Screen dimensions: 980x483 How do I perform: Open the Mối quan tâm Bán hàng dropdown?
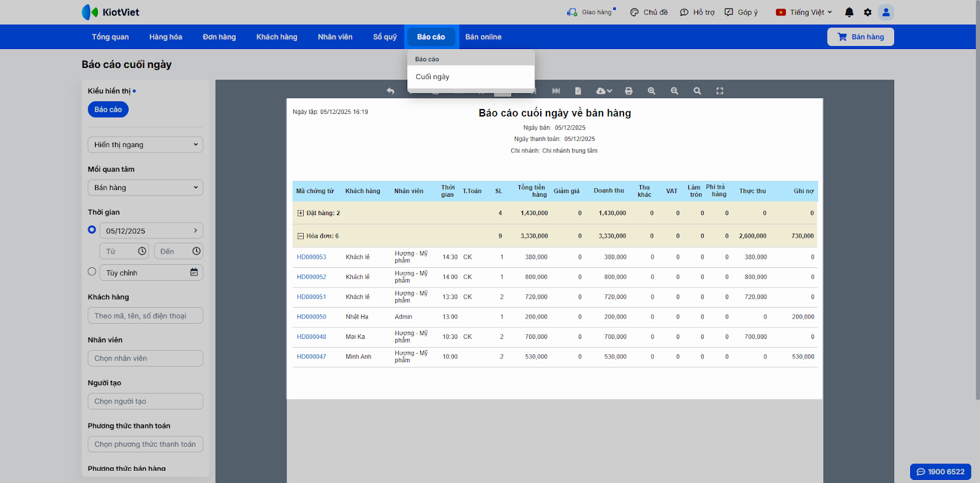pos(145,188)
